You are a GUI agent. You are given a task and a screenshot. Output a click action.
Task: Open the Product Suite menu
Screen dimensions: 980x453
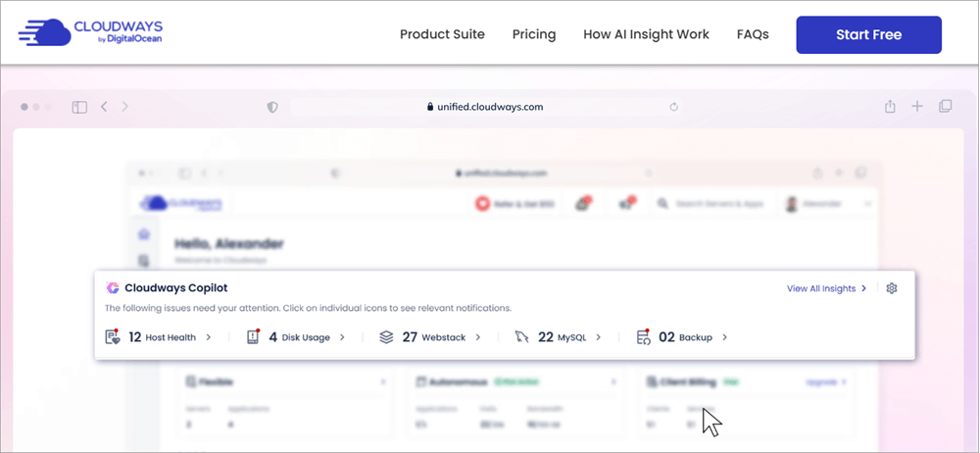(x=442, y=34)
